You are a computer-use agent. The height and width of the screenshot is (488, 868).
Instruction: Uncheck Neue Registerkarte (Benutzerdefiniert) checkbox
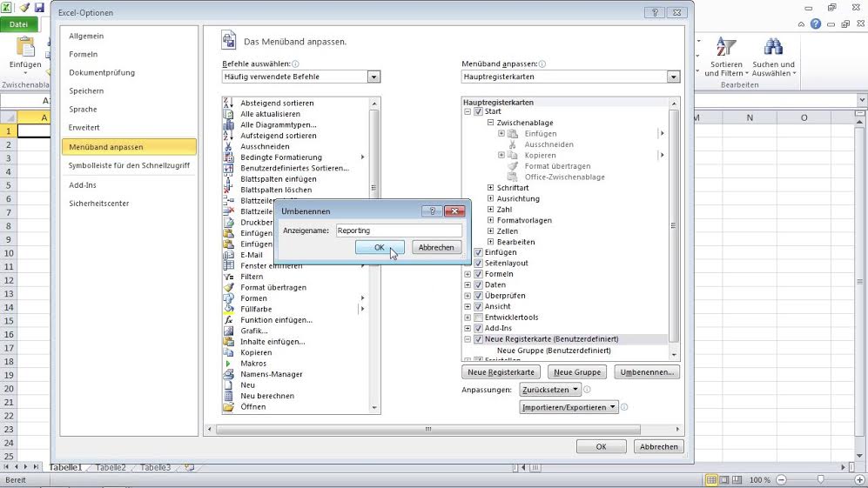click(x=479, y=339)
